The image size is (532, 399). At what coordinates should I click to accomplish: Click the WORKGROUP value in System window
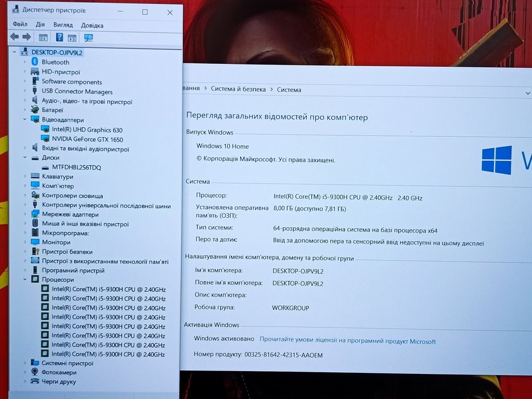[290, 308]
